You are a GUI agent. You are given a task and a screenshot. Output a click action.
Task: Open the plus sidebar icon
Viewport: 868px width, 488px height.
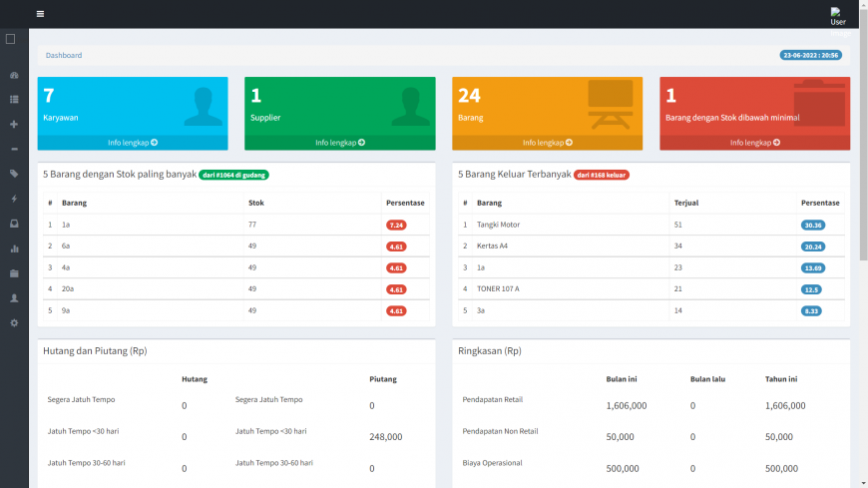click(x=14, y=124)
